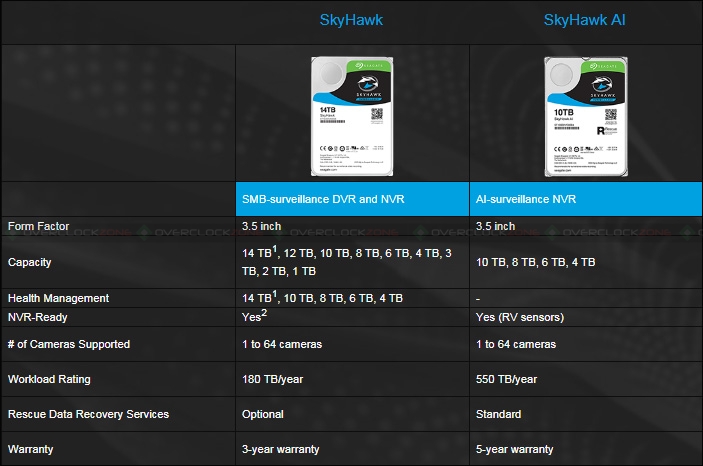Click the NVR-Ready row label

pyautogui.click(x=38, y=317)
